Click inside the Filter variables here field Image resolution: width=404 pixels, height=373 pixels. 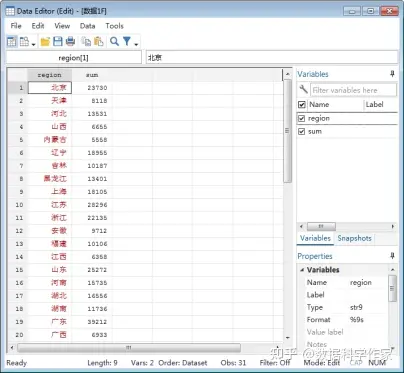(353, 90)
